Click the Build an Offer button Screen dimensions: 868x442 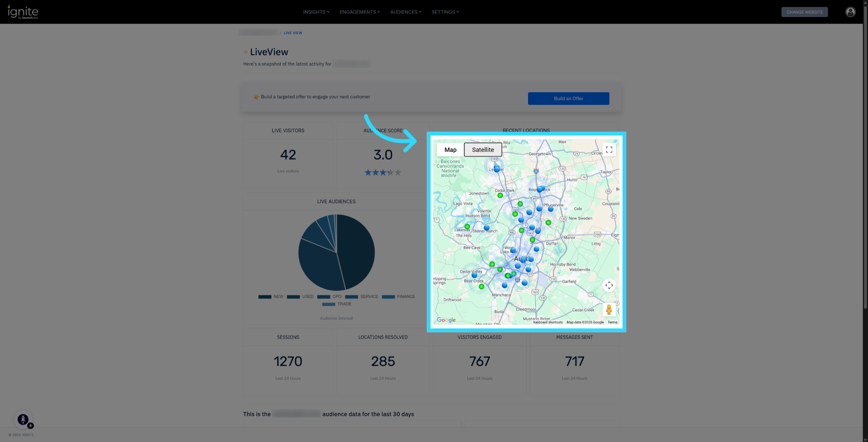point(568,98)
